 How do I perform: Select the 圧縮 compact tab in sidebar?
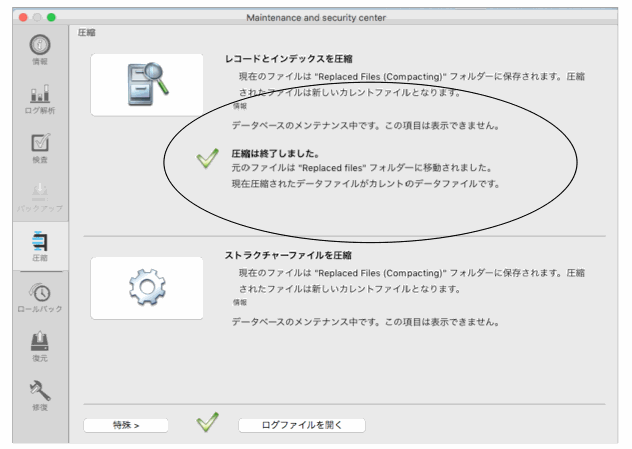[40, 245]
